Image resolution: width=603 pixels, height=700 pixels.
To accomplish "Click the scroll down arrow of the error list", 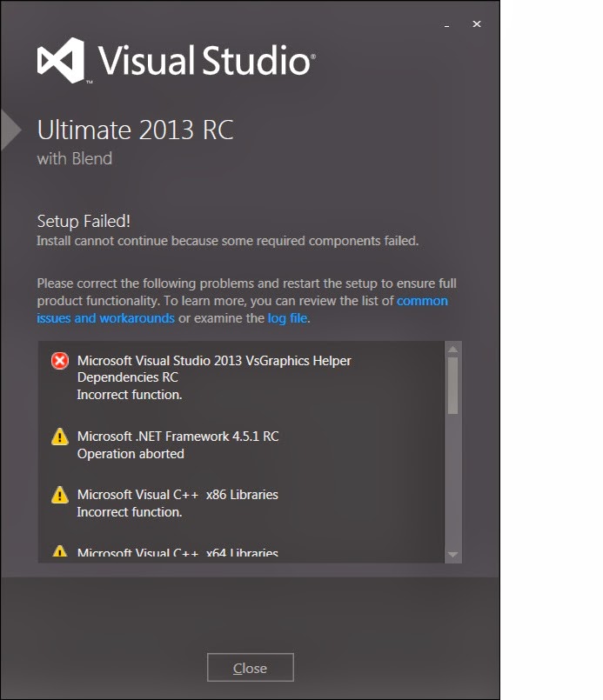I will click(x=452, y=554).
